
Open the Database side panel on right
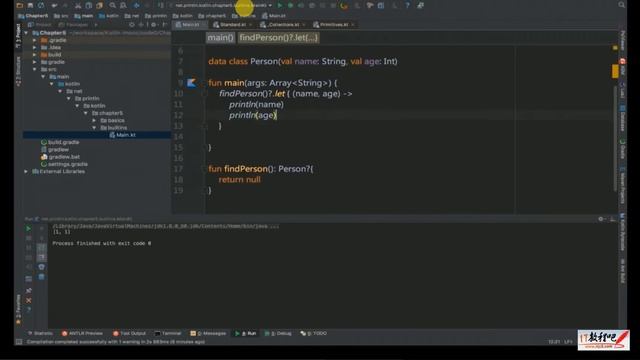tap(622, 118)
